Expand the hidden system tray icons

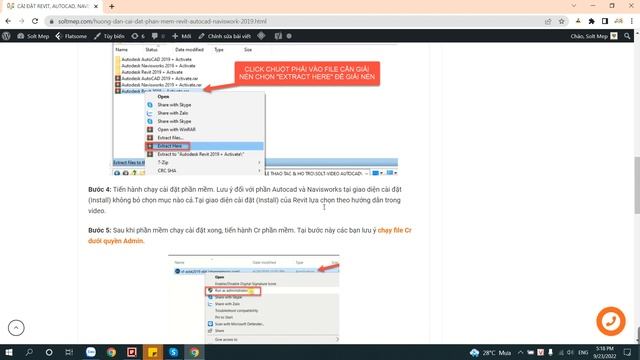(x=520, y=353)
